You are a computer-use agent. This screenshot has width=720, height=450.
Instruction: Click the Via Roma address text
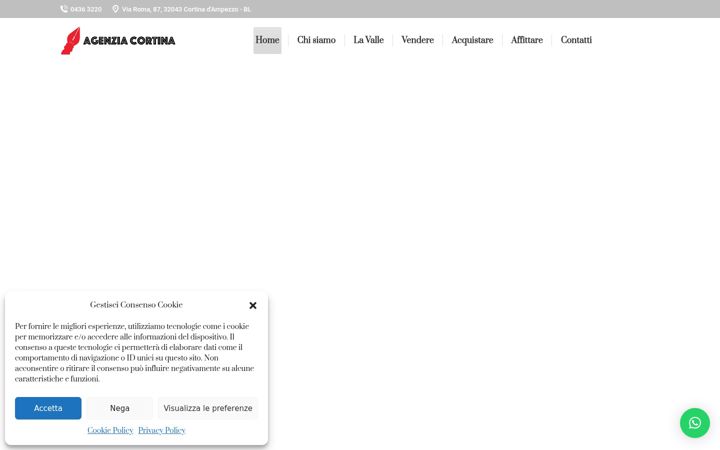[186, 9]
